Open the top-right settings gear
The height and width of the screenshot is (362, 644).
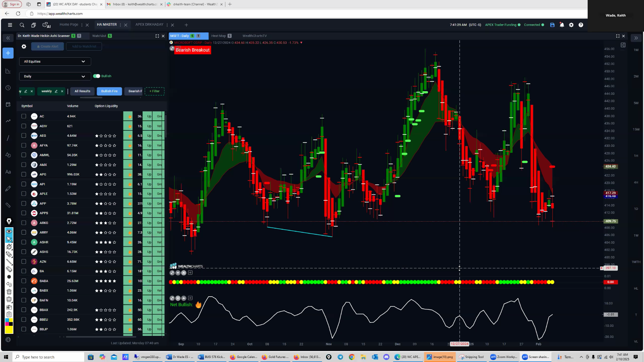(x=571, y=25)
